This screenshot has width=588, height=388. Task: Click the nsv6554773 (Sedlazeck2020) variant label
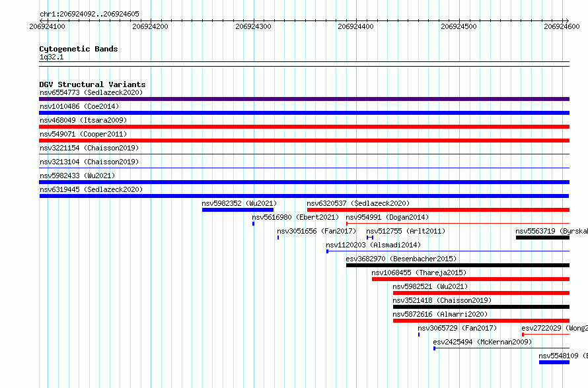(x=91, y=92)
